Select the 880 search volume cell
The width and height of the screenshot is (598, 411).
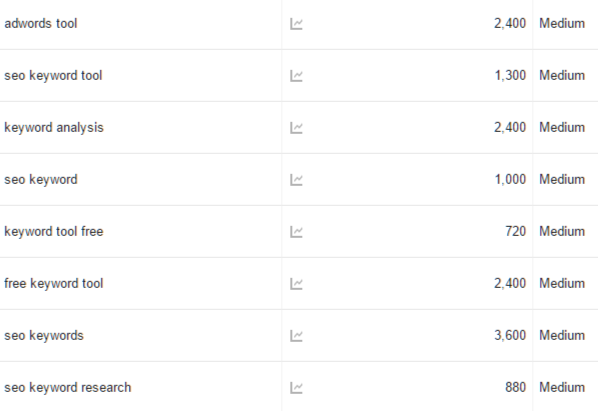[x=516, y=388]
